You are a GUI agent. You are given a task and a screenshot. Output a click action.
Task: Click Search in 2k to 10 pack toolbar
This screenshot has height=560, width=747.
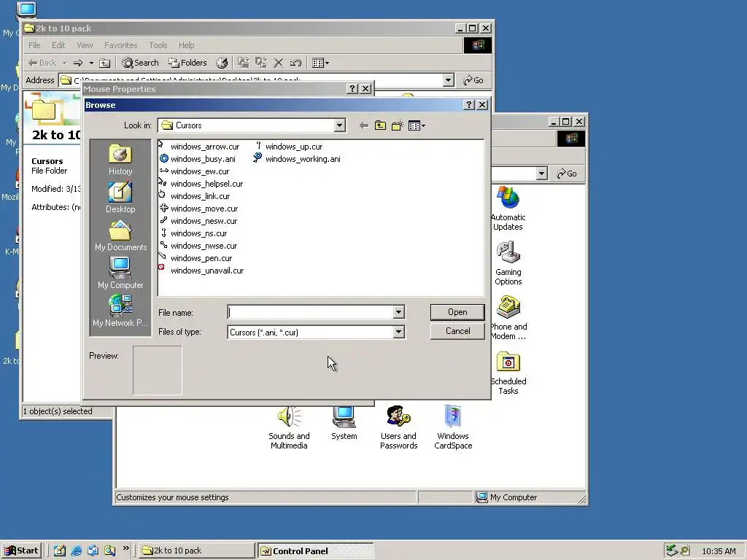[x=140, y=63]
